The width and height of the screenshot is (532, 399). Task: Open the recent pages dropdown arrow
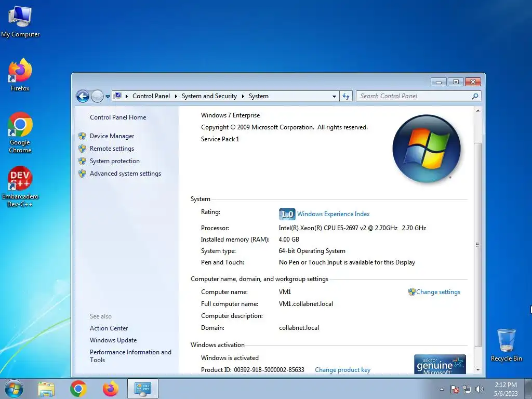[108, 96]
